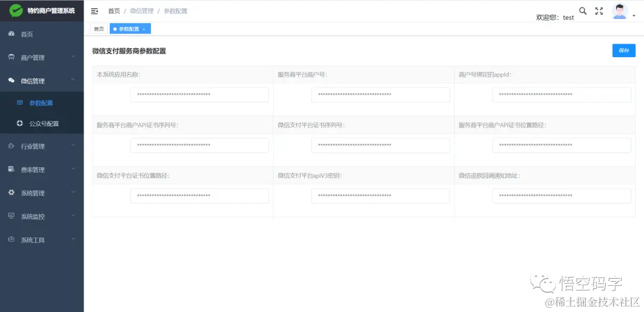Click the 欢迎您：test greeting text
644x312 pixels.
coord(555,17)
